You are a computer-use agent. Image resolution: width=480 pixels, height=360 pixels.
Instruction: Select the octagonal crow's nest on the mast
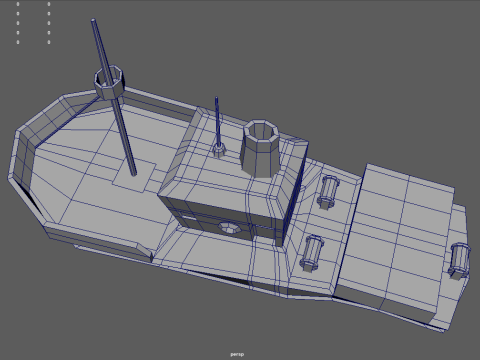click(x=109, y=82)
